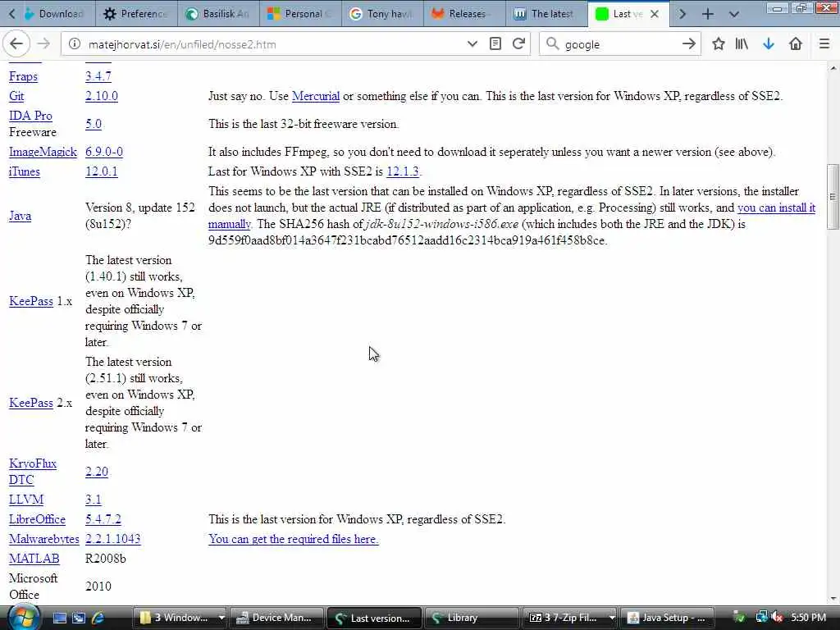Switch to the Download tab
This screenshot has height=630, width=840.
54,14
